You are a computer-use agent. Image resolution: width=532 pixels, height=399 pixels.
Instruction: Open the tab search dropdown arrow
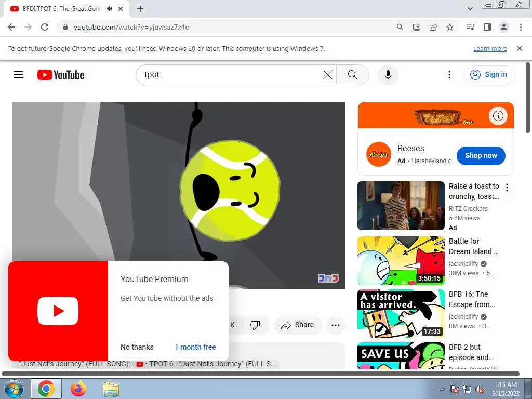(x=470, y=9)
